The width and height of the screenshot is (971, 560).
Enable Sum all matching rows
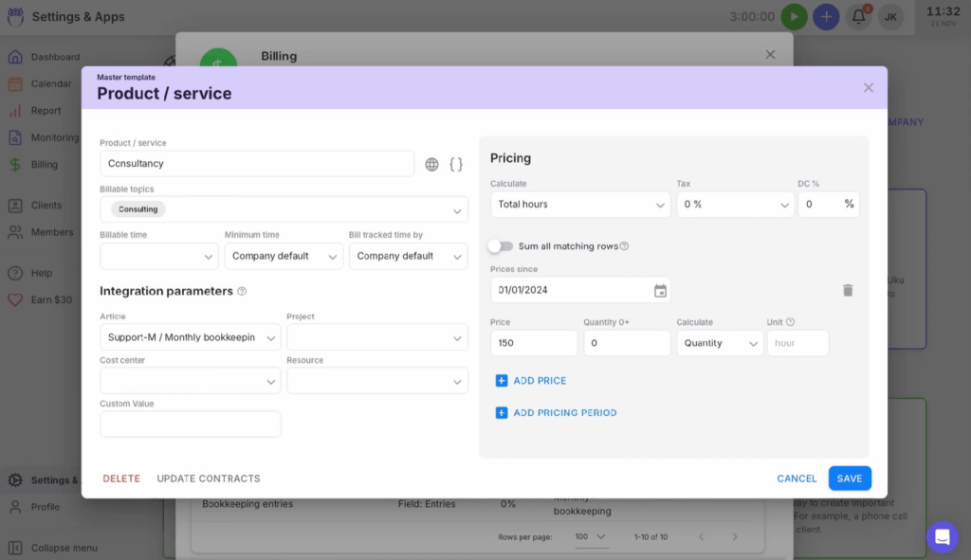point(500,244)
